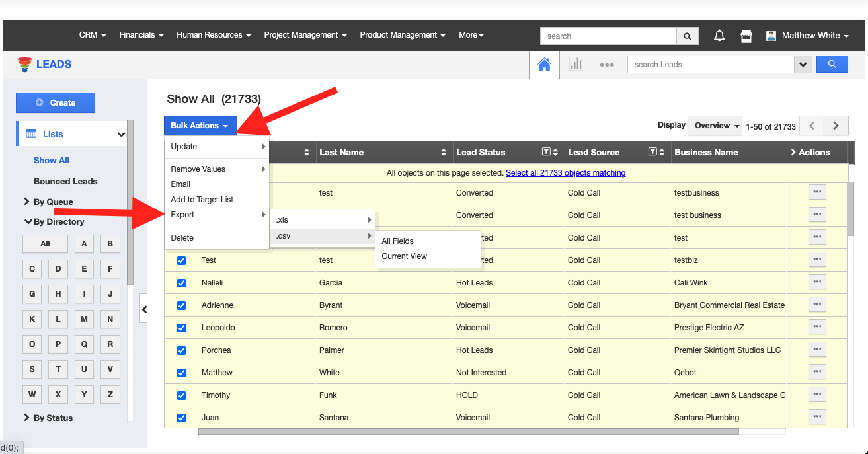Uncheck the checkbox for Nalleli Garcia

point(182,283)
